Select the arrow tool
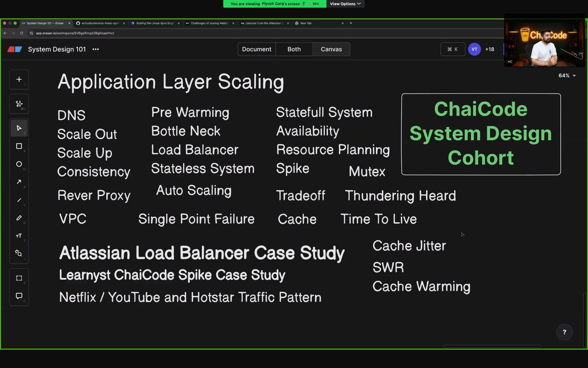Image resolution: width=588 pixels, height=368 pixels. (x=19, y=182)
